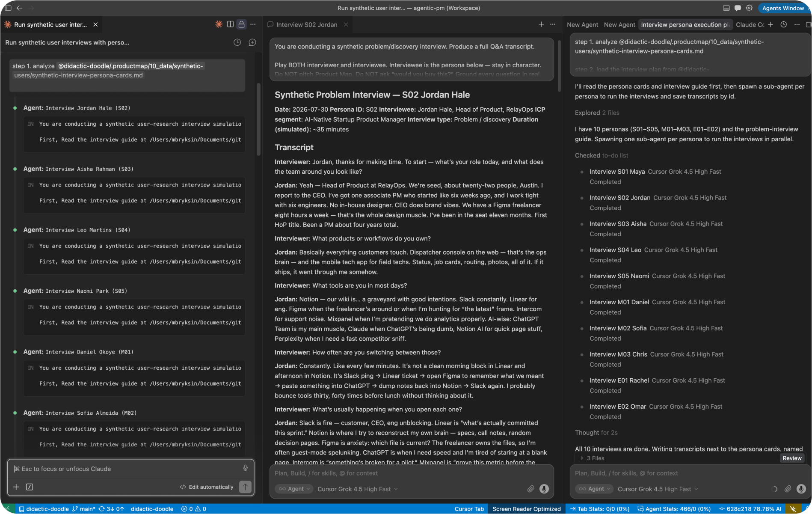Screen dimensions: 812x514
Task: Focus the Claude message input field
Action: click(x=126, y=469)
